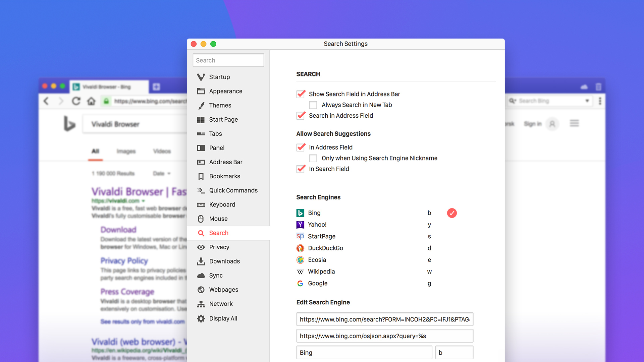
Task: Select the Quick Commands icon
Action: point(201,190)
